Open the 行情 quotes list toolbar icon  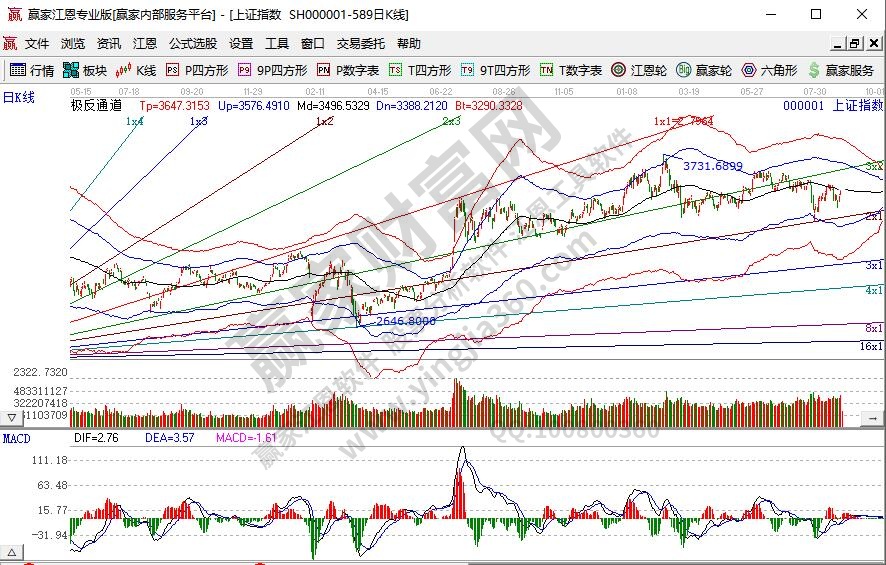(x=31, y=70)
